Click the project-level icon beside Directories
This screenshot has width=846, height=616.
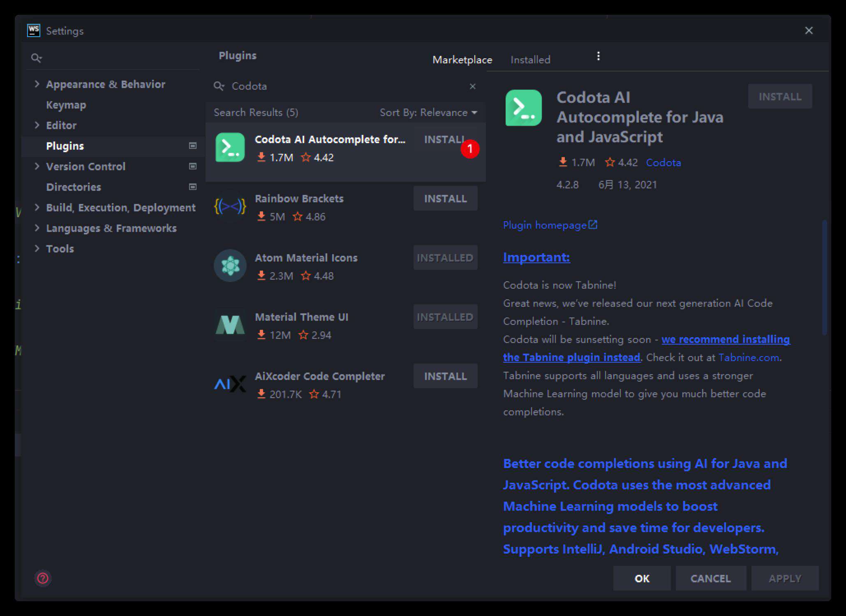[x=192, y=187]
